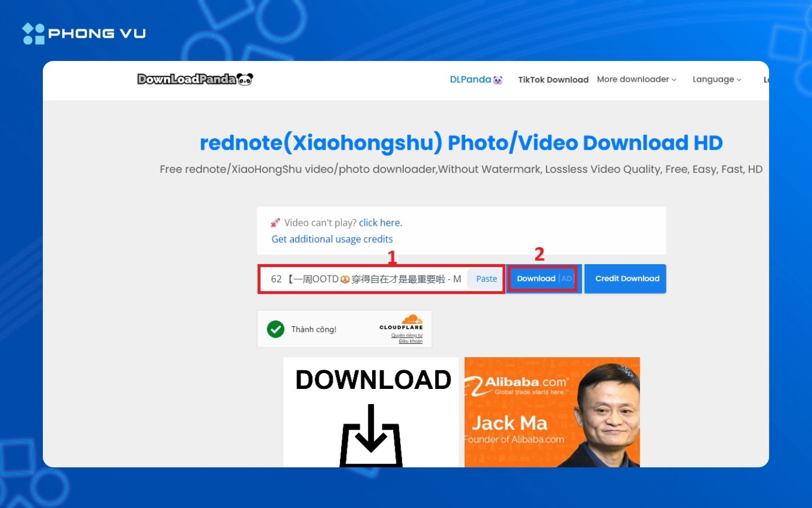Open the DLPanda menu item

pos(471,80)
